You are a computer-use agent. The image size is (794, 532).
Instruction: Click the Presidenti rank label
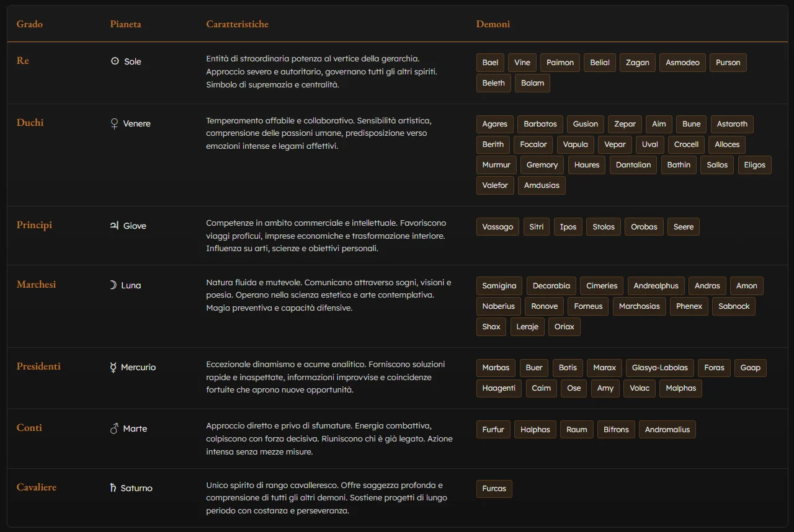coord(38,366)
